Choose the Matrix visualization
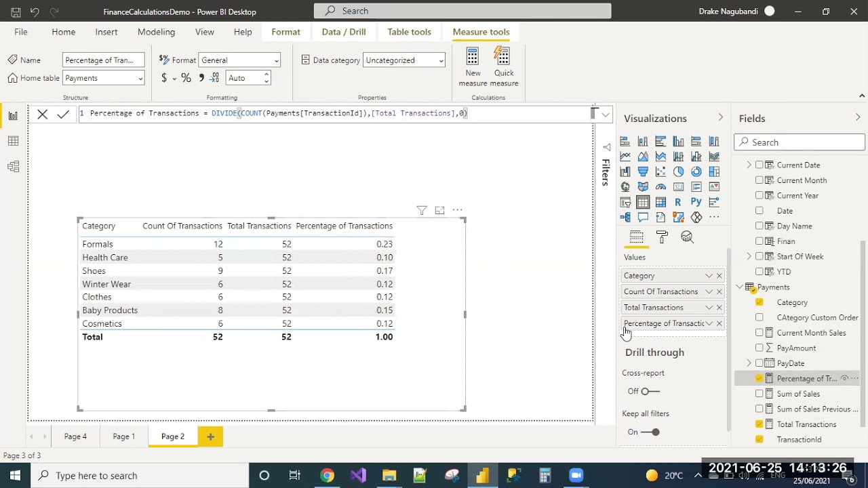 coord(660,202)
